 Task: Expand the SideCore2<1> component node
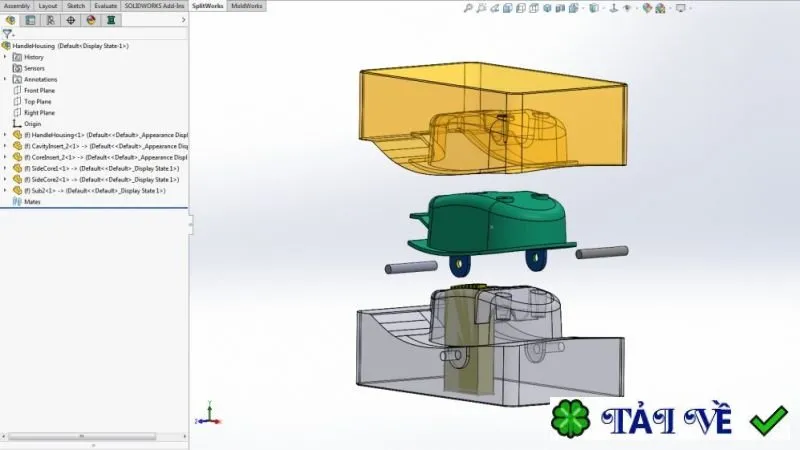coord(5,179)
